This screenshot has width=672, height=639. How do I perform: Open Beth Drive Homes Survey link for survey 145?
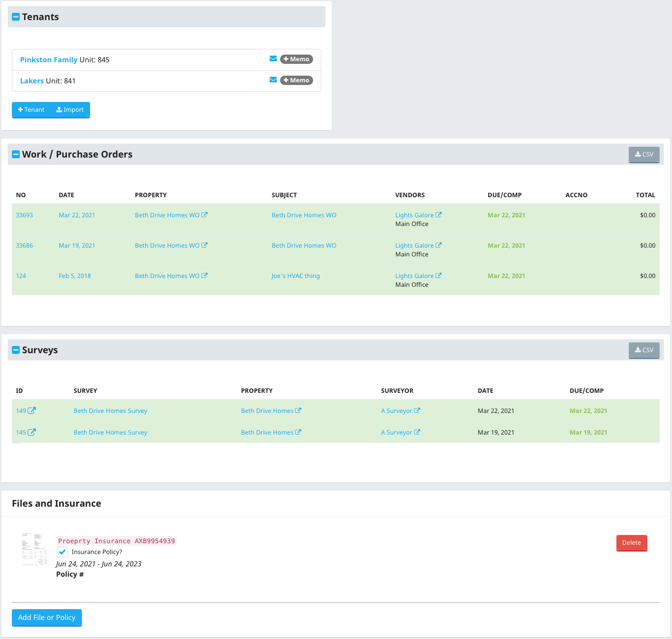[x=110, y=433]
